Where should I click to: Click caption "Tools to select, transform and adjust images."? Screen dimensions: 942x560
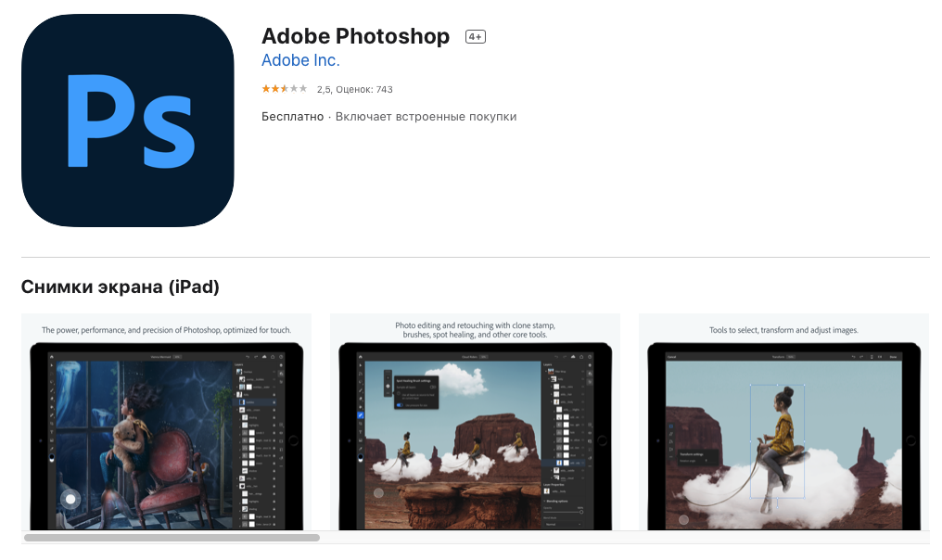784,330
